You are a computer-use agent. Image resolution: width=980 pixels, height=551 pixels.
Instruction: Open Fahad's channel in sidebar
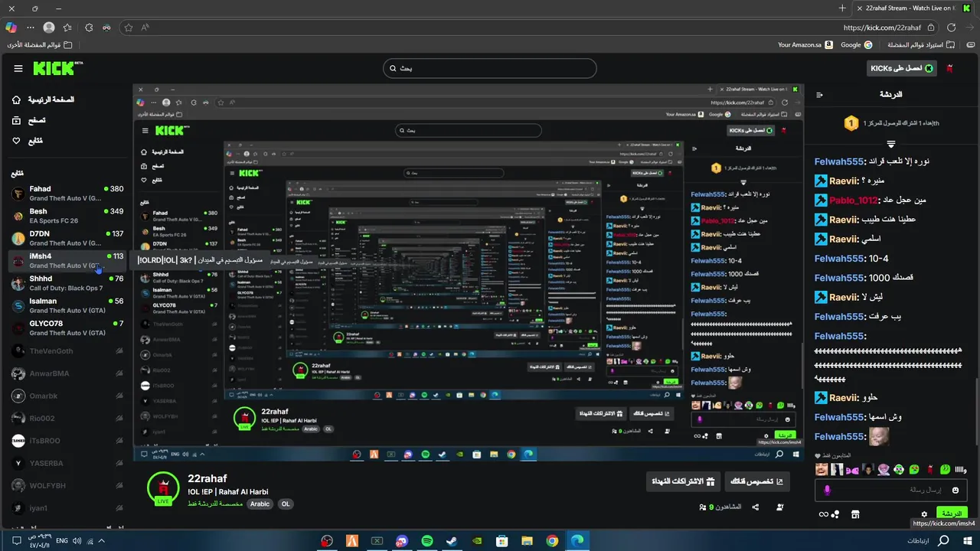67,194
